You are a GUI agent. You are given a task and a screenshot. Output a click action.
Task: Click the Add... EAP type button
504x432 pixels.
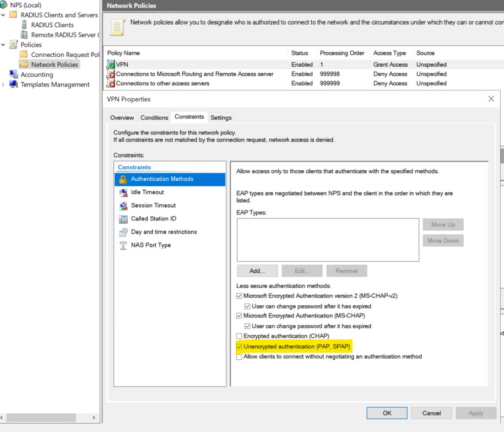tap(257, 271)
